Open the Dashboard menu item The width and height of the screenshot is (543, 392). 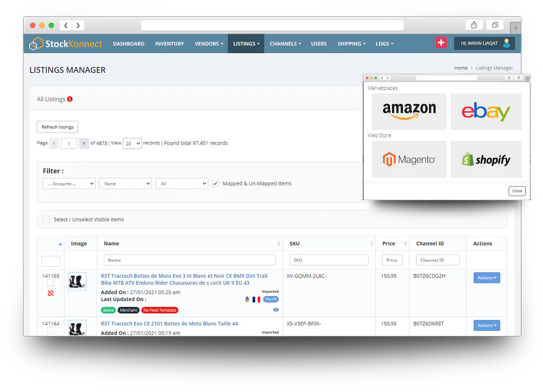click(128, 44)
